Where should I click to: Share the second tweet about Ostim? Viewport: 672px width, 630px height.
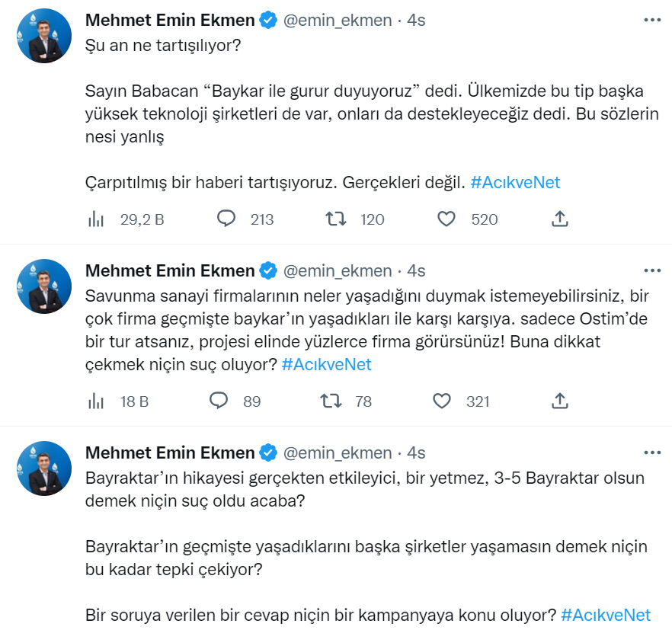click(559, 401)
